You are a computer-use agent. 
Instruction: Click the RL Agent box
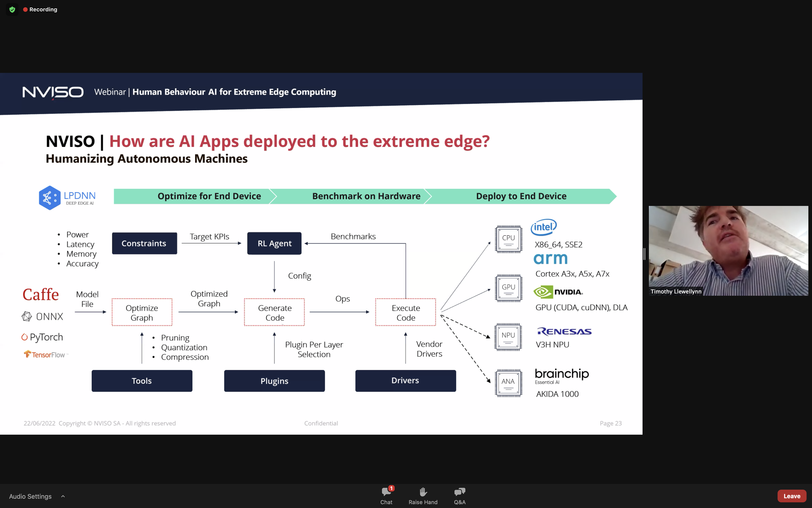coord(274,243)
